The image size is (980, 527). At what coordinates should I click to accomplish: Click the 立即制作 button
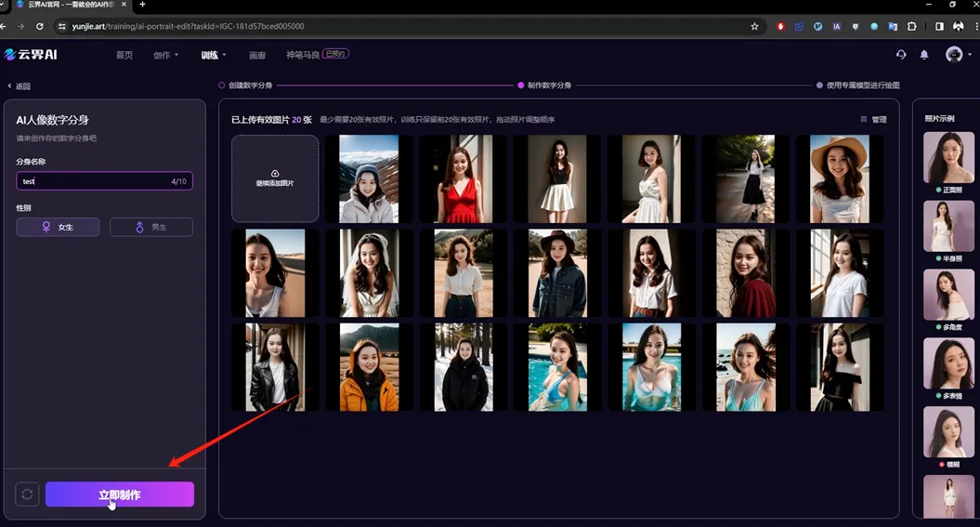[x=120, y=494]
